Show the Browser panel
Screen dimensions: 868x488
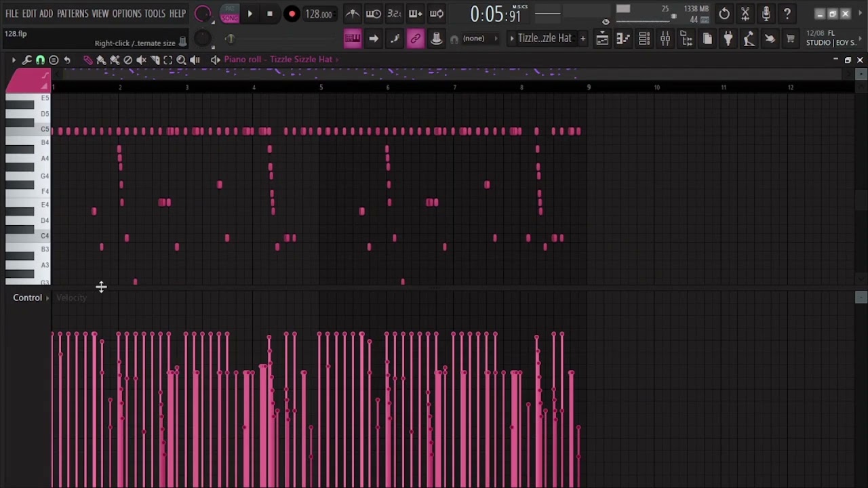click(686, 39)
